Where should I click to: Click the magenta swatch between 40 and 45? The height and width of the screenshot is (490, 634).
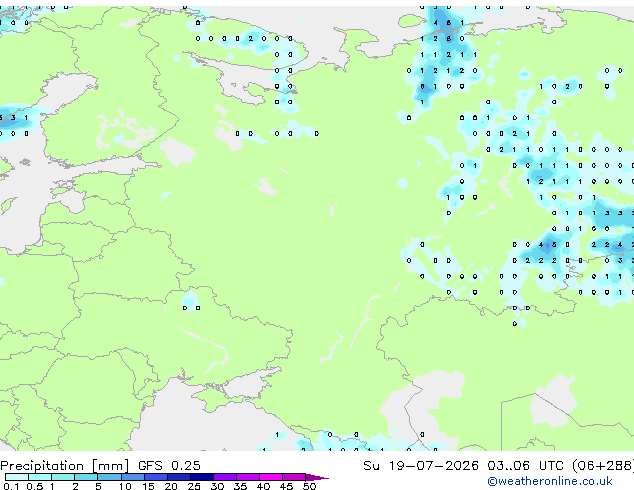(271, 477)
